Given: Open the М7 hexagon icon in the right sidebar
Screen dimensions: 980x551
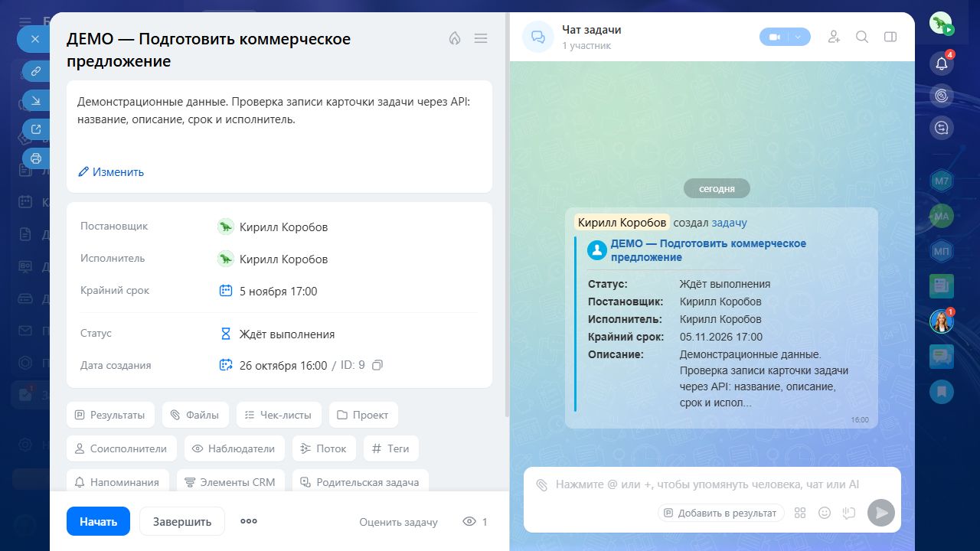Looking at the screenshot, I should [942, 181].
